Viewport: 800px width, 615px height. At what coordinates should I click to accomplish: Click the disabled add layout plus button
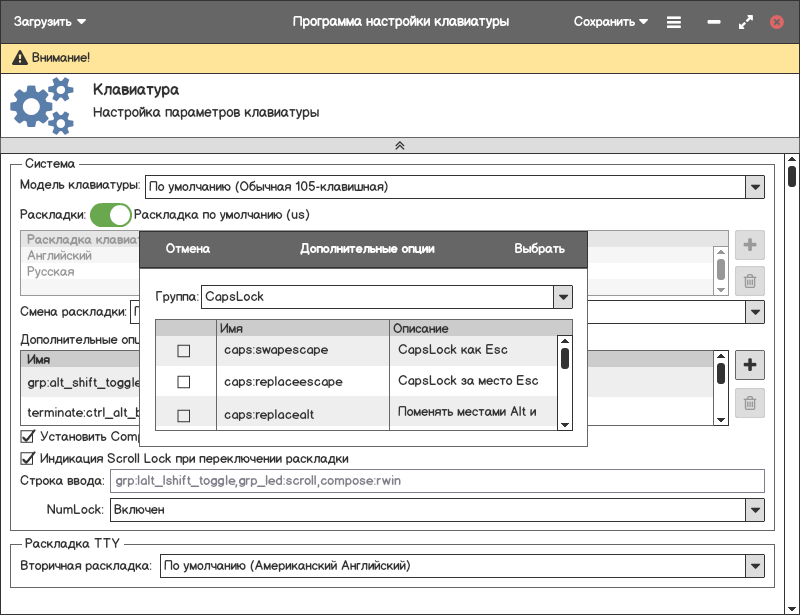click(749, 245)
